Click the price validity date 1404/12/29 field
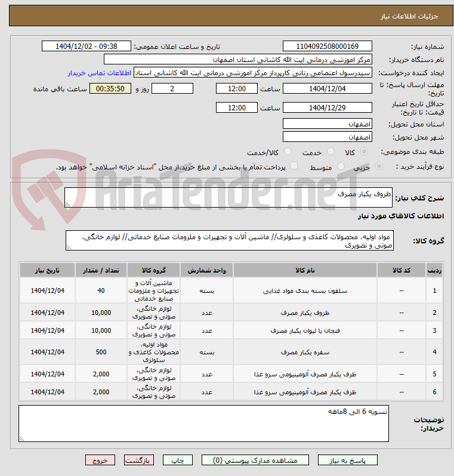 328,108
